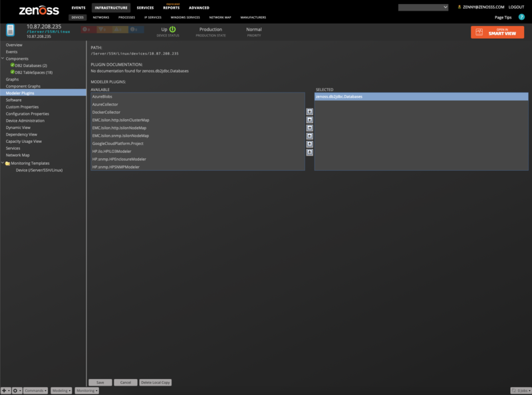Click the Open in Smart View button
The width and height of the screenshot is (532, 395).
tap(497, 32)
